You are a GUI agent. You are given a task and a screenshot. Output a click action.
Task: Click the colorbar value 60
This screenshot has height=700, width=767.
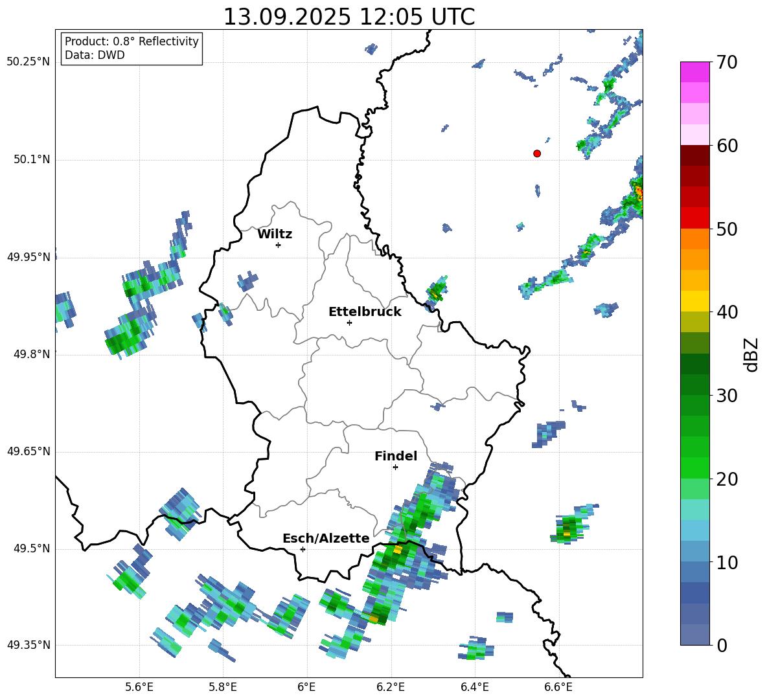tap(727, 146)
